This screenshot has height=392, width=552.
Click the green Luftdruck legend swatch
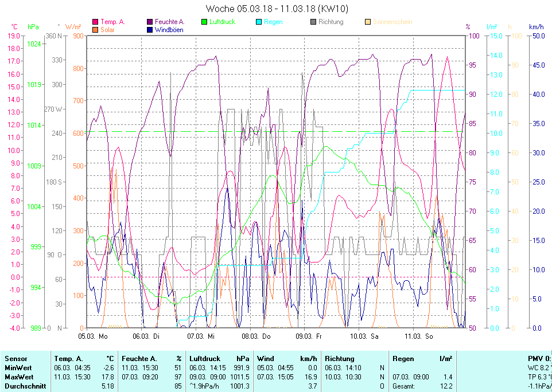pos(204,22)
